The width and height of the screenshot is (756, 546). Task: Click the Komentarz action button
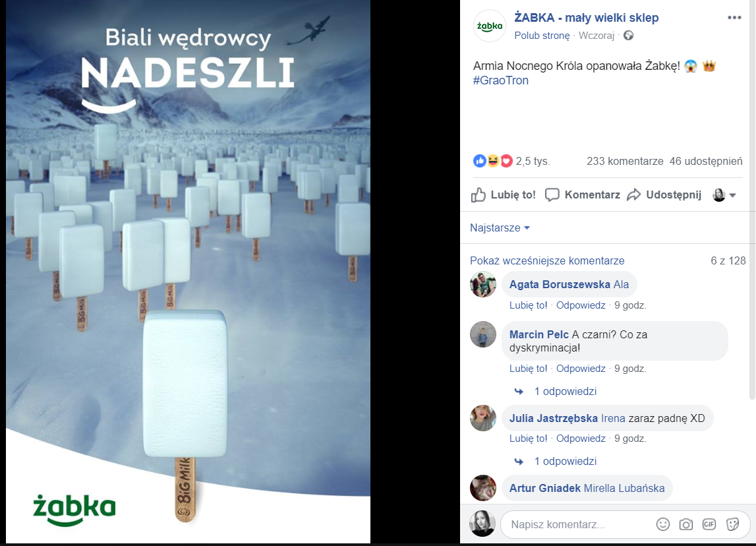pyautogui.click(x=583, y=195)
